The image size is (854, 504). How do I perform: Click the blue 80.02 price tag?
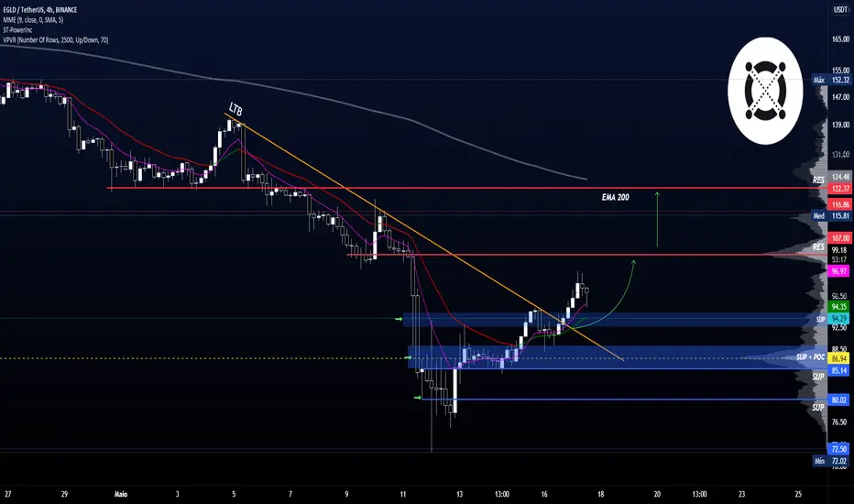(839, 400)
